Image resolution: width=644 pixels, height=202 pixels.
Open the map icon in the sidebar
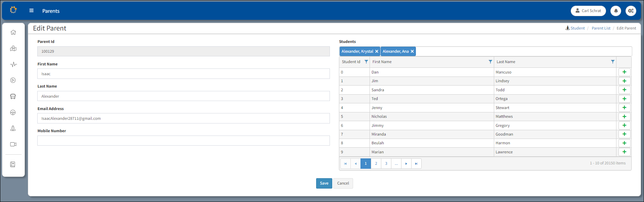[13, 48]
